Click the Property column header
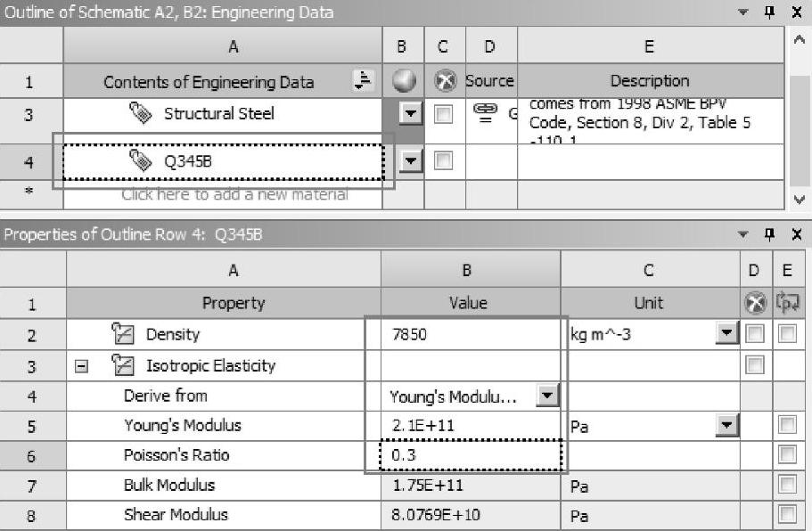The height and width of the screenshot is (531, 812). tap(223, 303)
